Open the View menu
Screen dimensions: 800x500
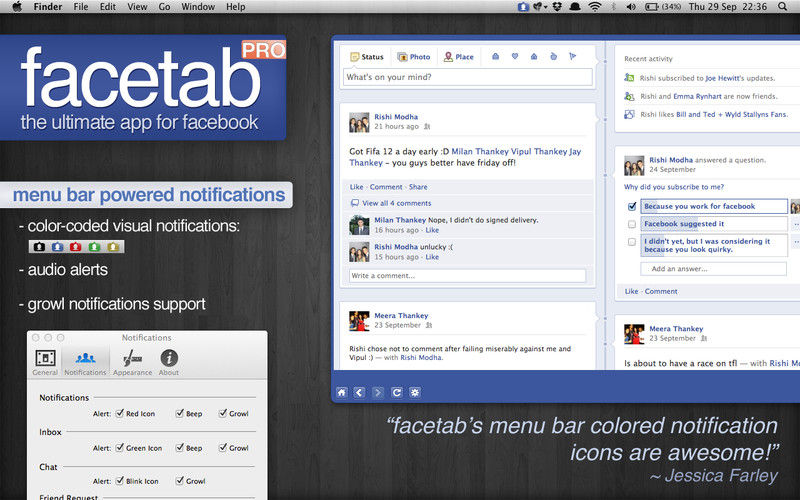(137, 7)
